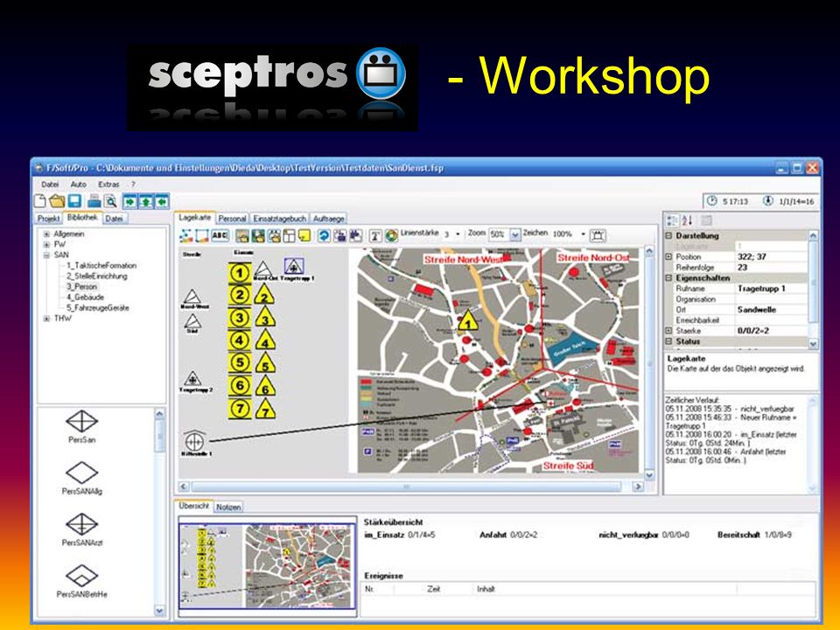Image resolution: width=840 pixels, height=630 pixels.
Task: Click the T text format icon
Action: coord(375,235)
